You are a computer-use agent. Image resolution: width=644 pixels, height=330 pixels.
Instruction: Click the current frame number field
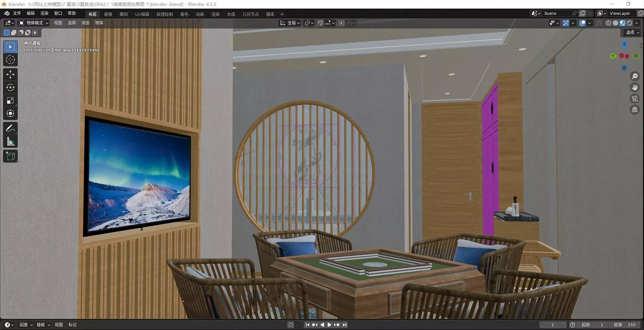(x=552, y=325)
